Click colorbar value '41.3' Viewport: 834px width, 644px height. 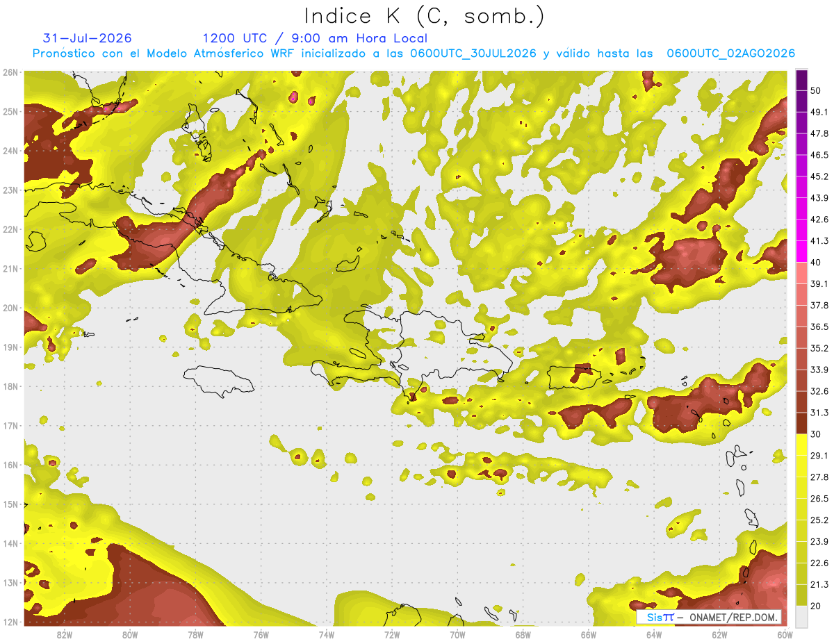(x=819, y=241)
